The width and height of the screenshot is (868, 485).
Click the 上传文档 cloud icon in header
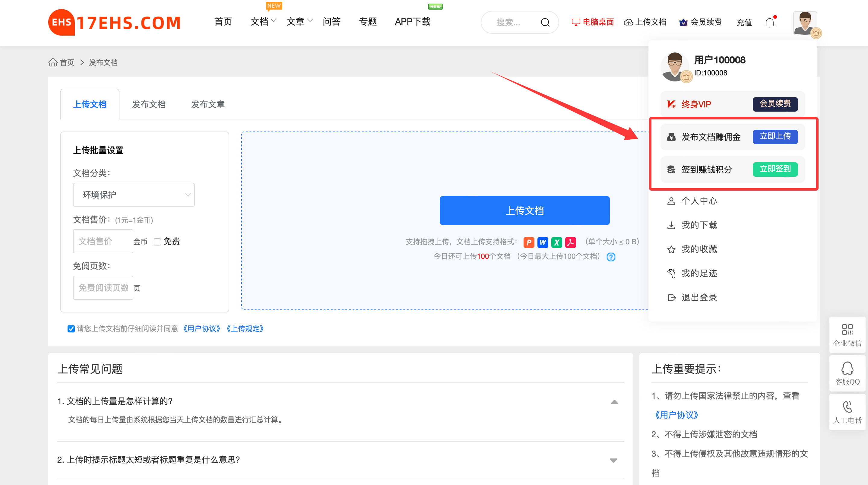click(629, 22)
